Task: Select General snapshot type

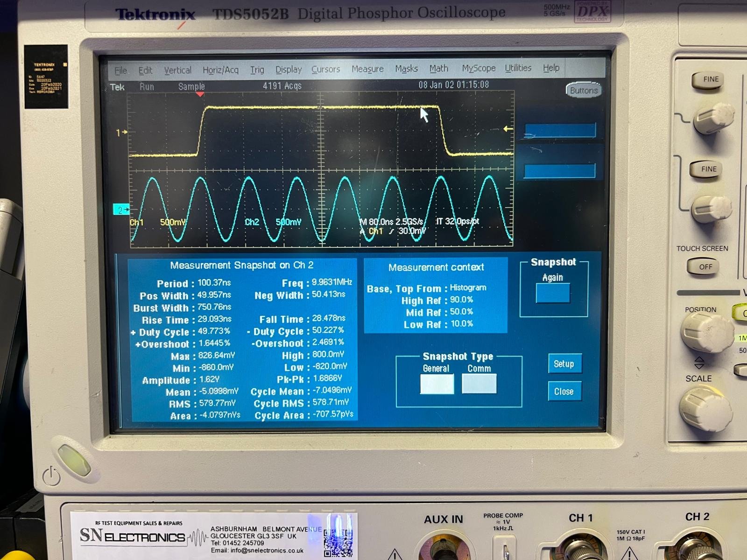Action: click(x=437, y=384)
